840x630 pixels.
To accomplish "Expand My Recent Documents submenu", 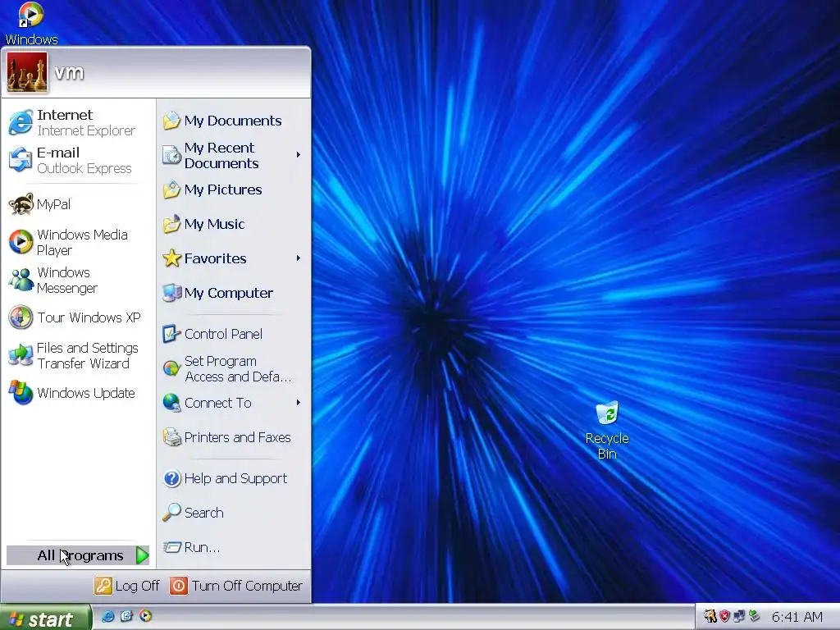I will point(232,155).
